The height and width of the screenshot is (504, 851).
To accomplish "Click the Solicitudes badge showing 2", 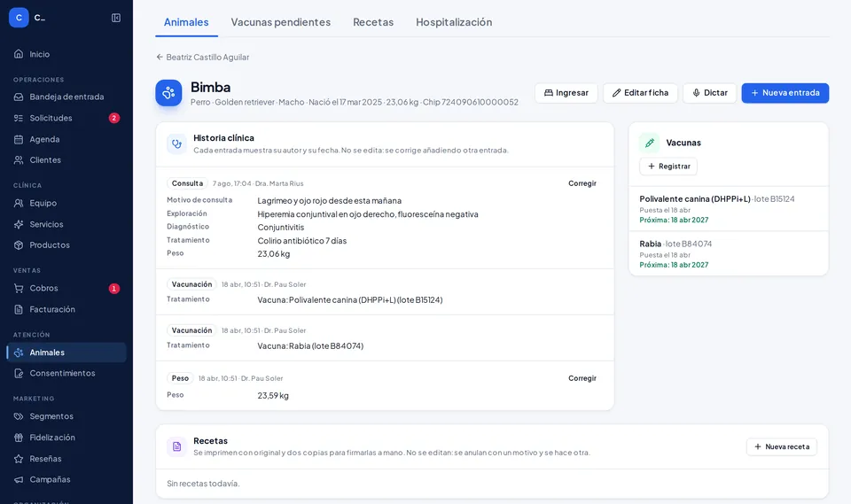I will click(x=114, y=119).
